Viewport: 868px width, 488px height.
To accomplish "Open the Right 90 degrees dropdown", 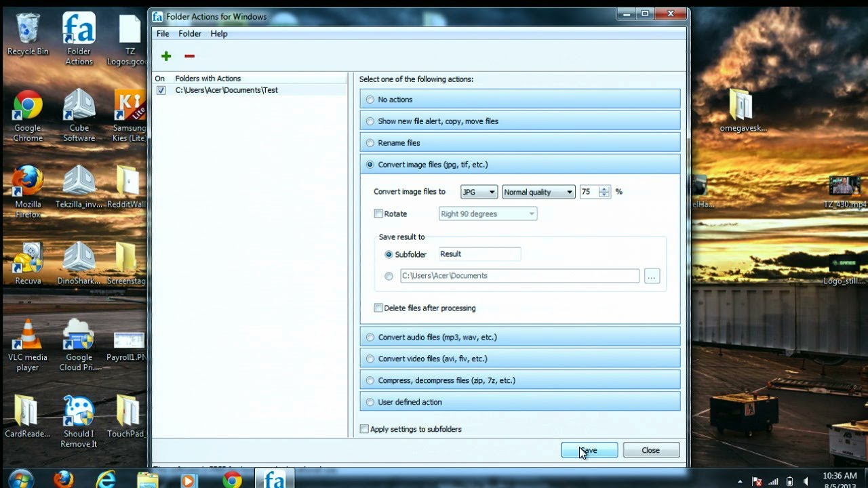I will [x=488, y=213].
